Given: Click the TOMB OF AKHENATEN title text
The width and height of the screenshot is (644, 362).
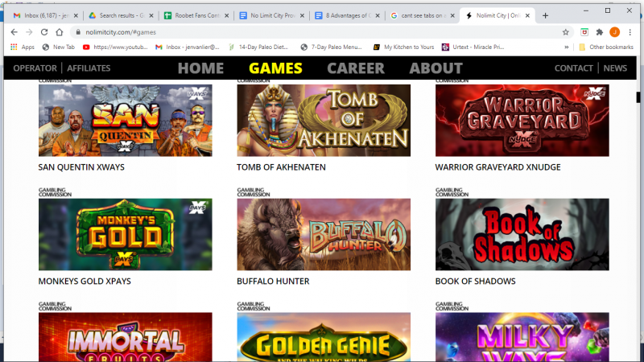Looking at the screenshot, I should 281,167.
